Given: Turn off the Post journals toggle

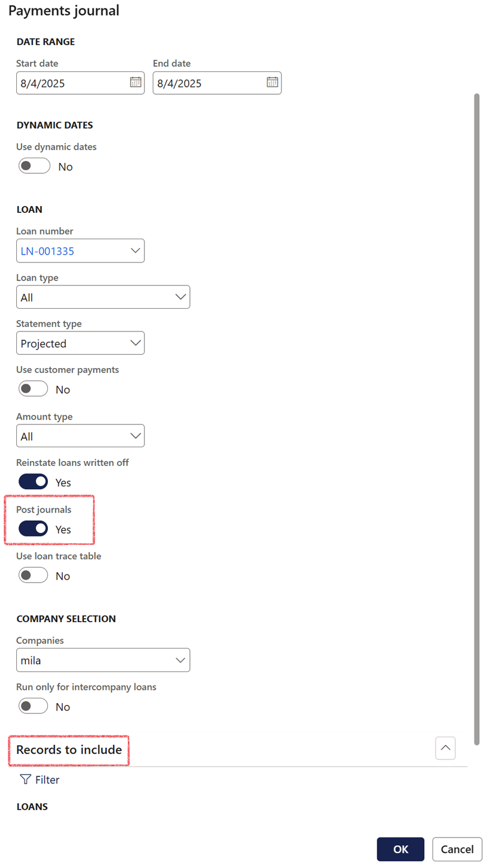Looking at the screenshot, I should [34, 529].
